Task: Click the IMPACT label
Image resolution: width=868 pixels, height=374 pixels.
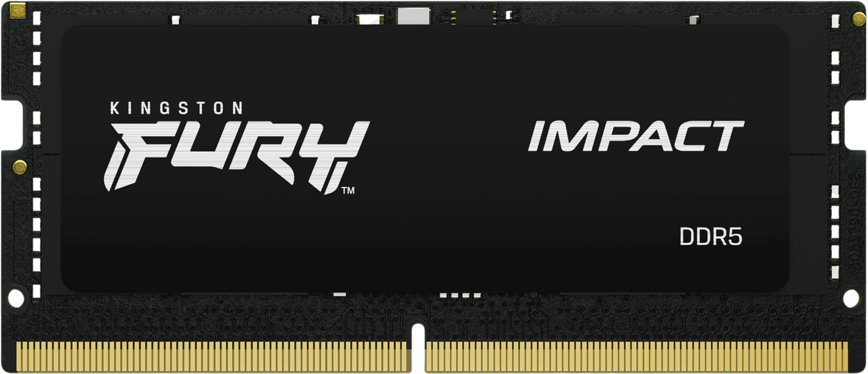Action: pyautogui.click(x=636, y=136)
